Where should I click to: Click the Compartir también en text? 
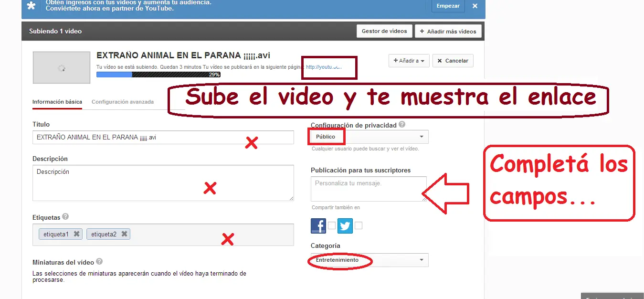tap(336, 207)
